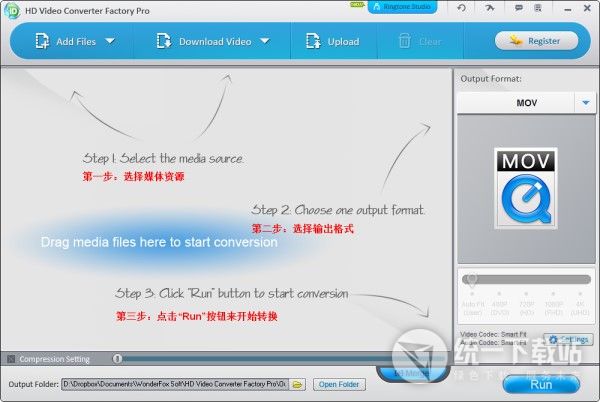Image resolution: width=600 pixels, height=402 pixels.
Task: Open the codec Settings button
Action: [570, 340]
